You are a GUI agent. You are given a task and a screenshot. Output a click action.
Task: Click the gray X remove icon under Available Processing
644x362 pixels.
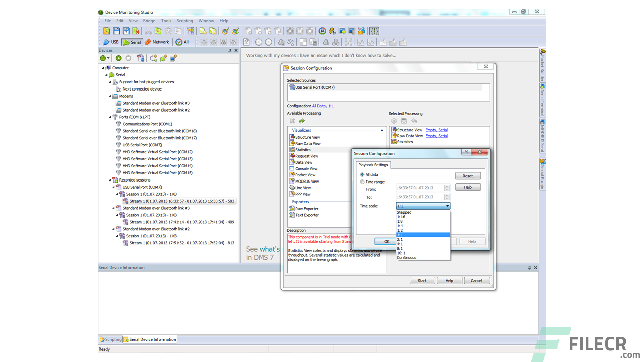(x=292, y=121)
